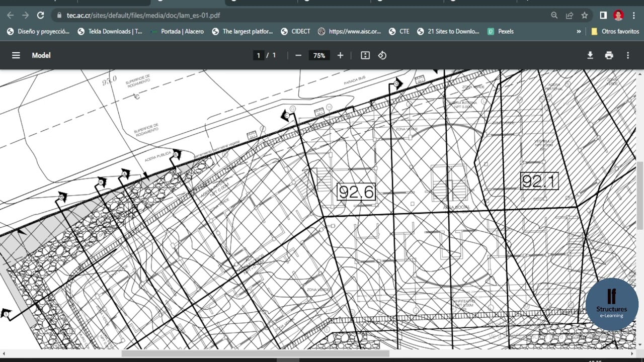Open 'Diseño y proyecció...' bookmark
644x362 pixels.
tap(38, 31)
